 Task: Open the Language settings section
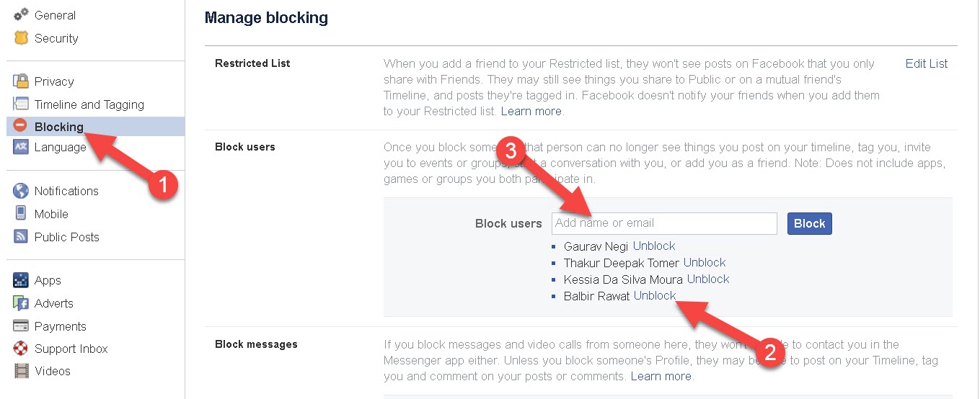60,147
